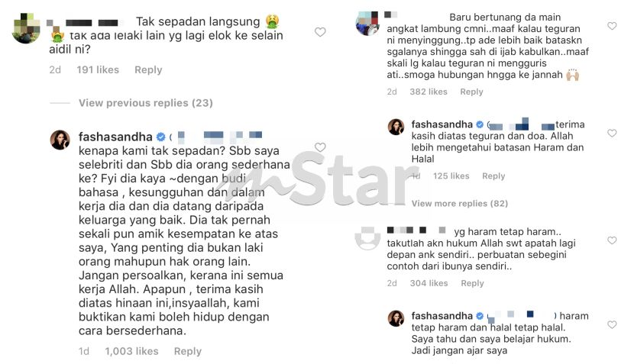Open pixelated avatar of 'Tak sepadan' commenter
634x364 pixels.
(x=26, y=28)
